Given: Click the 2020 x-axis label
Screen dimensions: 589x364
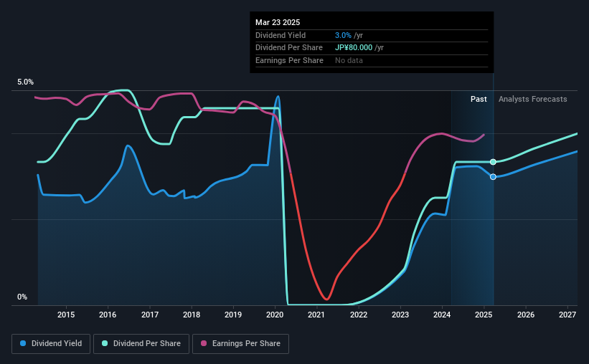Looking at the screenshot, I should click(275, 315).
